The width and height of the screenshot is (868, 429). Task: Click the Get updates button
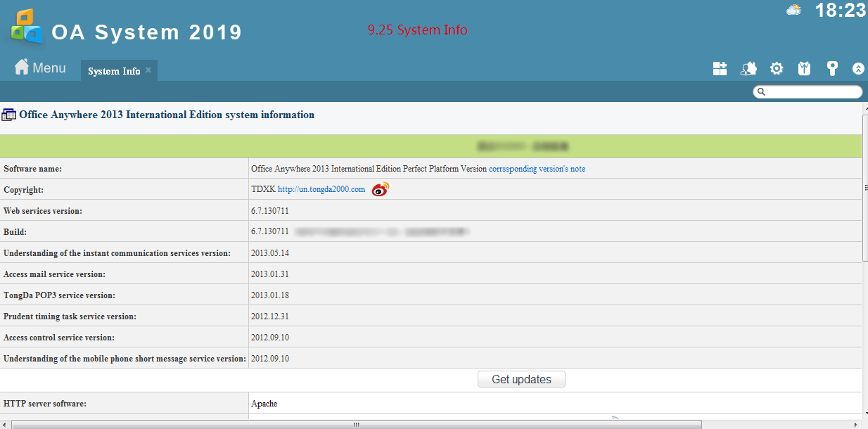pos(521,380)
